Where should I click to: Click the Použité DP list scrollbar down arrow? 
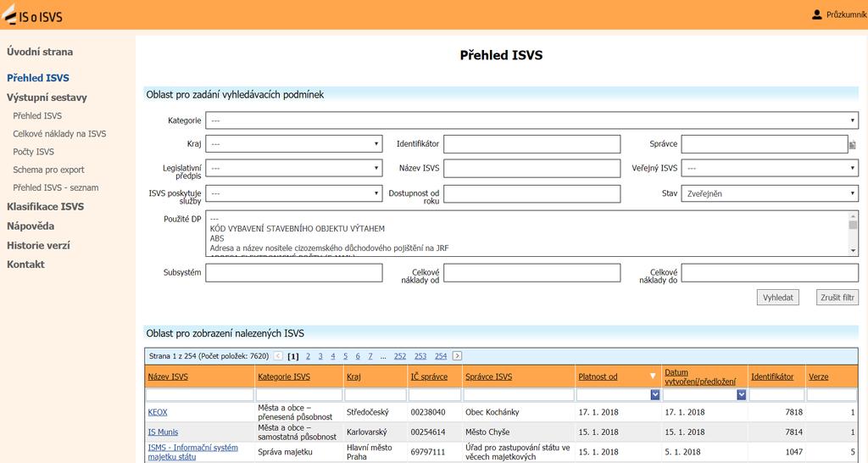pyautogui.click(x=853, y=251)
